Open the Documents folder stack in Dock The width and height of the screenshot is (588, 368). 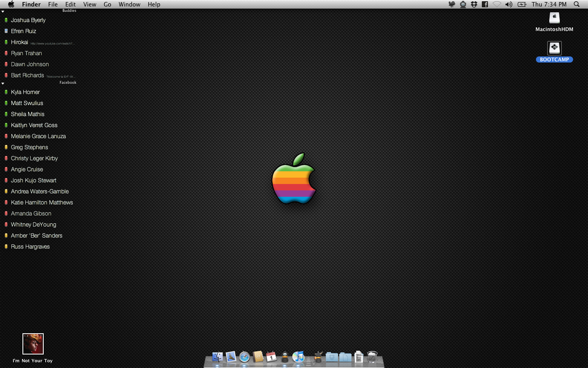(x=345, y=357)
